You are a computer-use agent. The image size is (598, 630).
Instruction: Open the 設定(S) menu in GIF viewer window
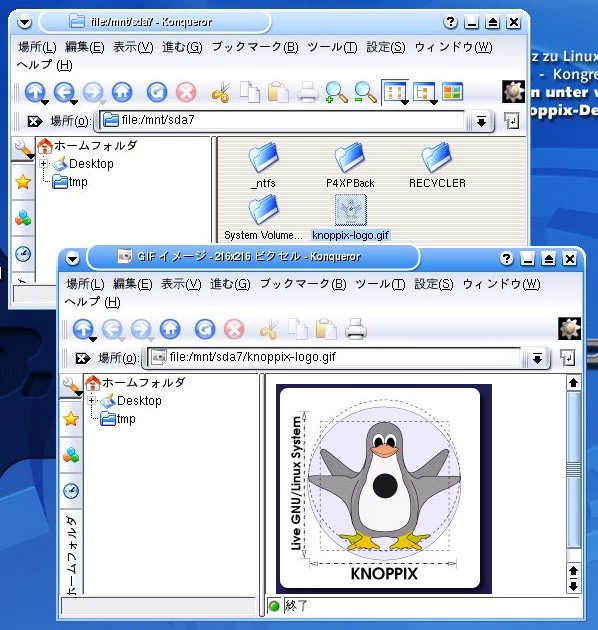point(434,284)
